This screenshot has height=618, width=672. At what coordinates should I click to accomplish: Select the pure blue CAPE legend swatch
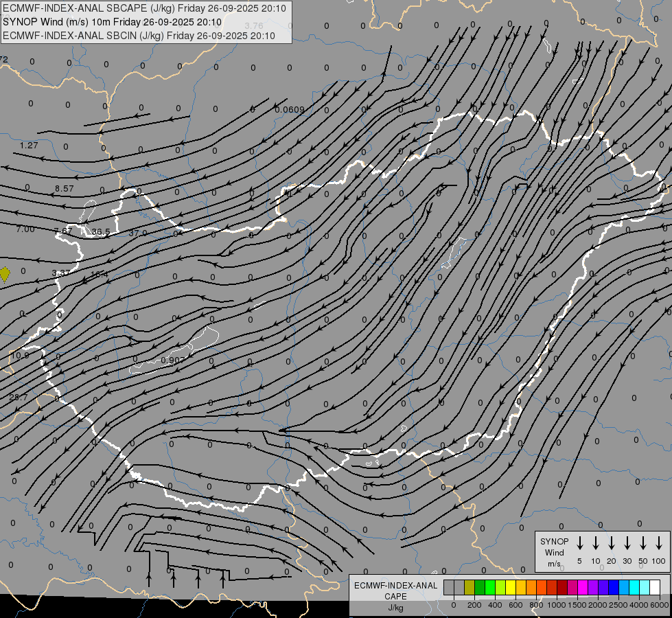pos(613,588)
